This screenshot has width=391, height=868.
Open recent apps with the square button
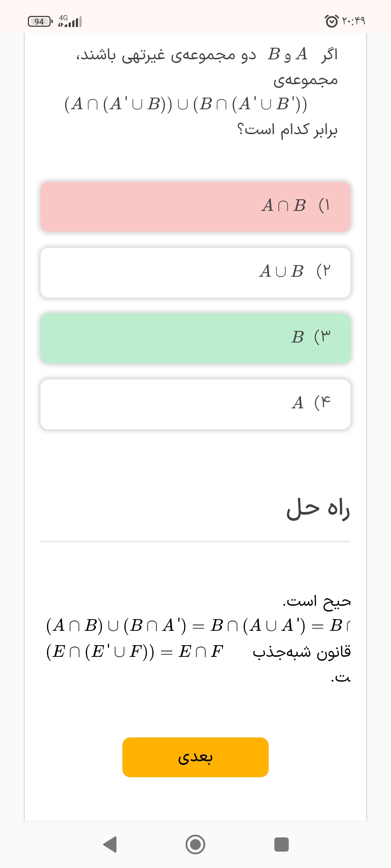(281, 844)
